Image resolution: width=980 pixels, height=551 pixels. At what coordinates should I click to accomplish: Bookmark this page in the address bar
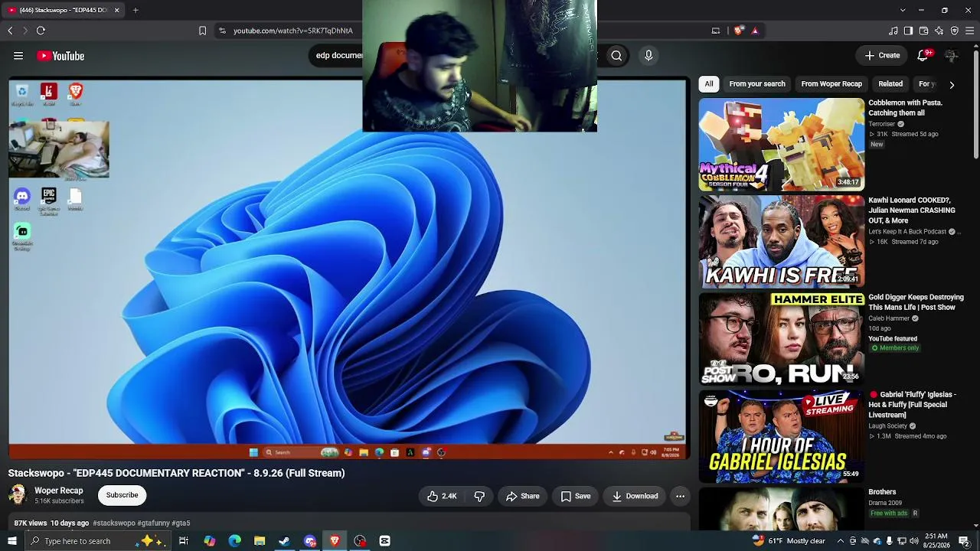pos(202,31)
